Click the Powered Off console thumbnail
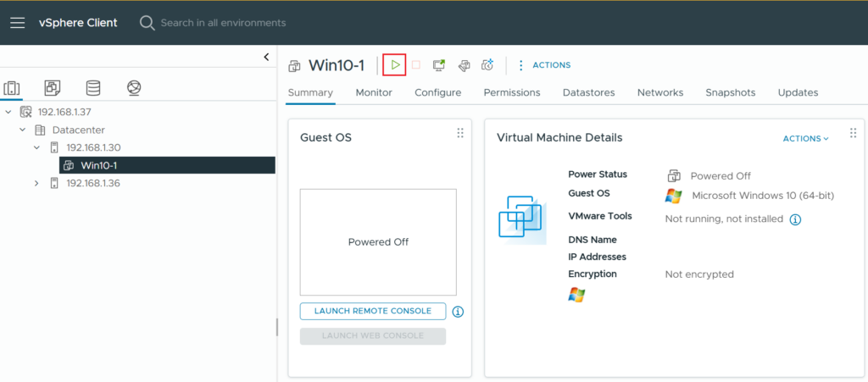 pos(378,242)
